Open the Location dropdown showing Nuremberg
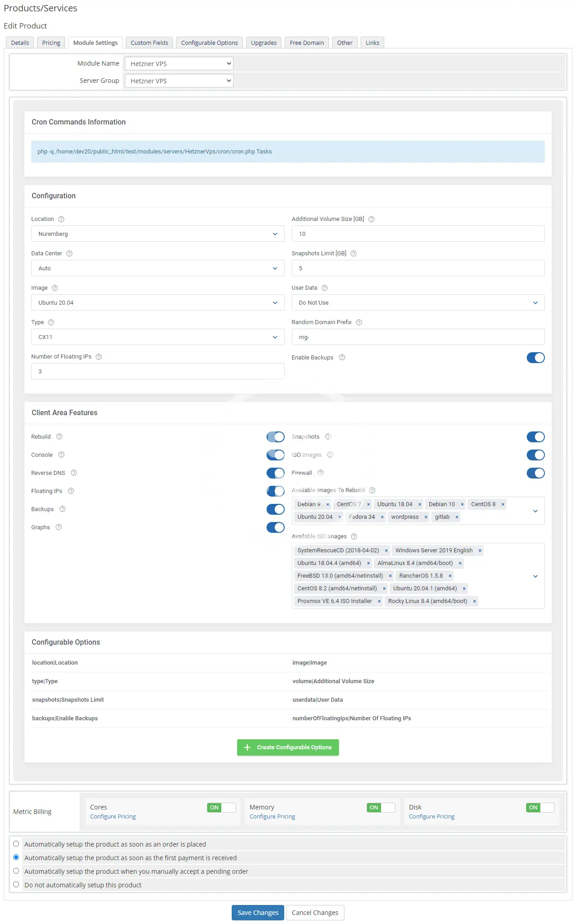Viewport: 577px width, 924px height. (157, 234)
